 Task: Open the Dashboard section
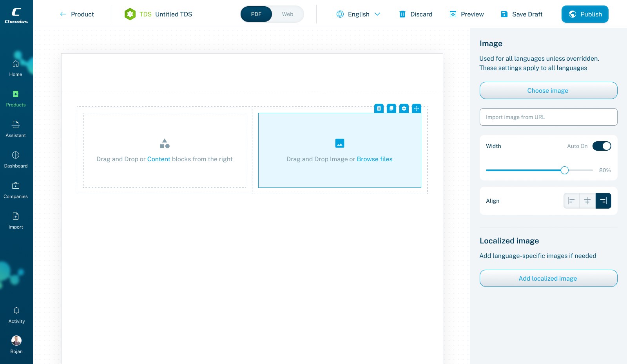tap(16, 160)
